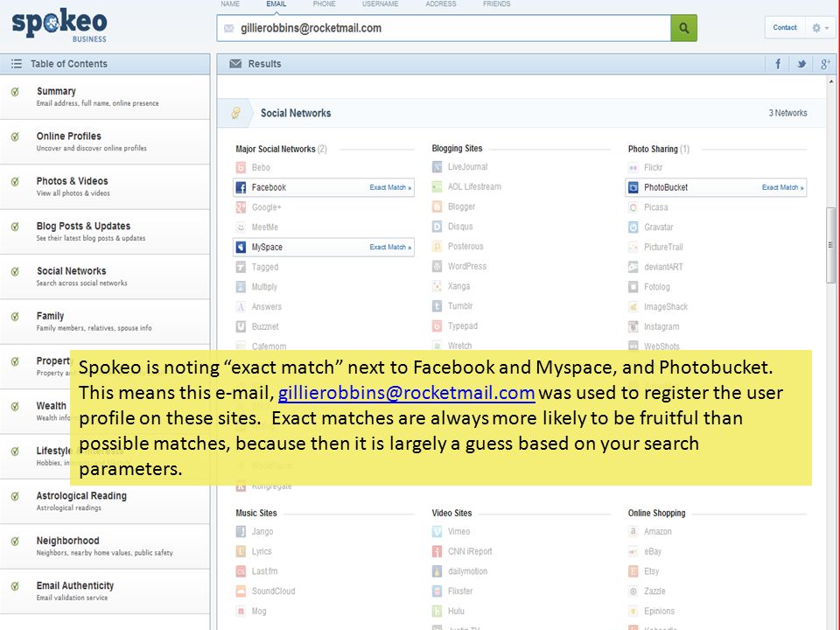
Task: Click the Amazon icon
Action: click(633, 531)
